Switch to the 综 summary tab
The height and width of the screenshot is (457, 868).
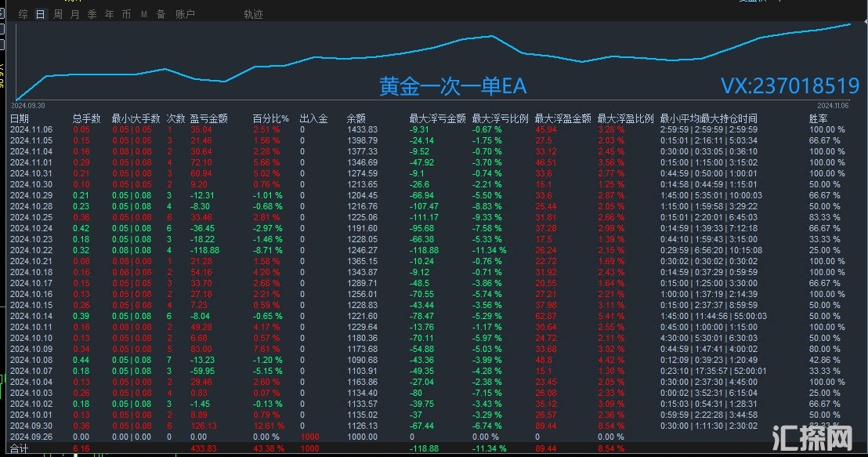point(24,14)
